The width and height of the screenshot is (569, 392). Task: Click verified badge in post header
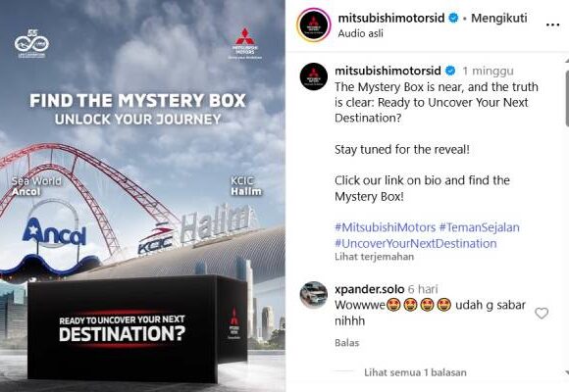point(453,18)
